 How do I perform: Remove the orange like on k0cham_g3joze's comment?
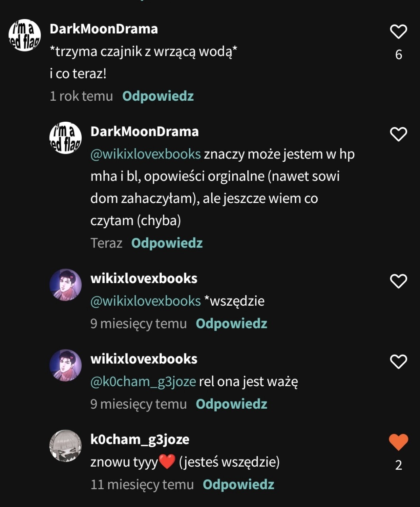398,442
